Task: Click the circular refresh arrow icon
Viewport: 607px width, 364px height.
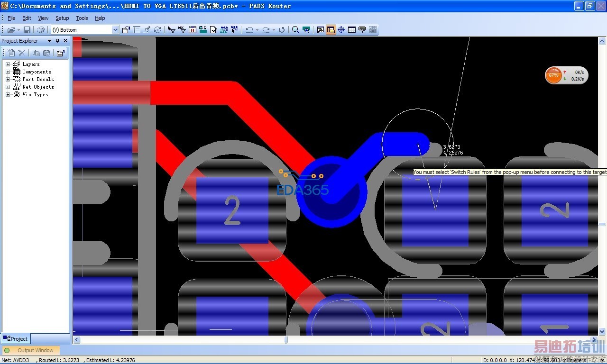Action: tap(282, 30)
